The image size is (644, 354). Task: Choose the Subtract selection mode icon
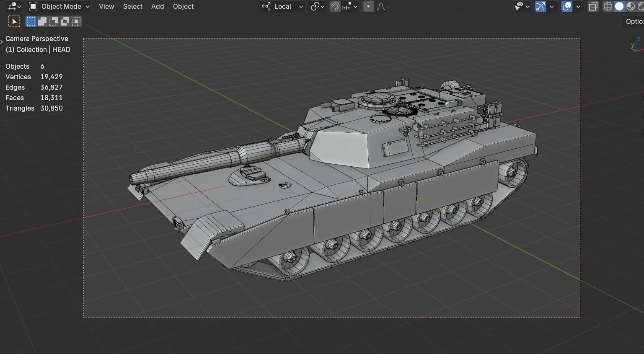coord(54,21)
